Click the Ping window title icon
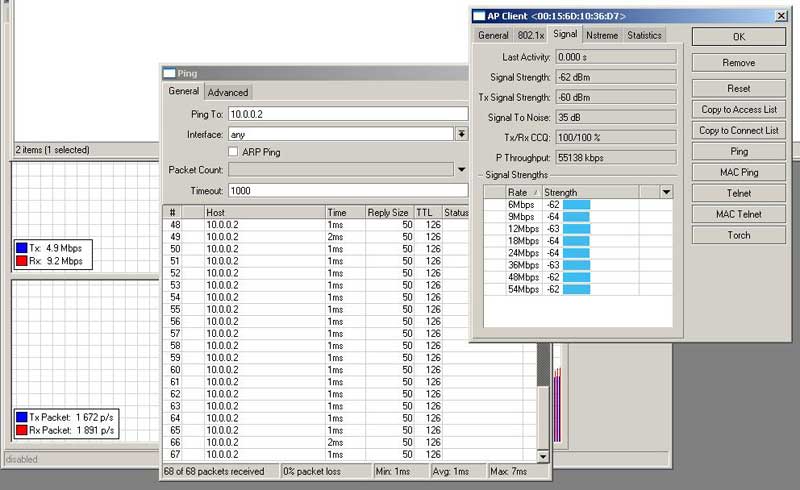Image resolution: width=800 pixels, height=490 pixels. click(169, 74)
